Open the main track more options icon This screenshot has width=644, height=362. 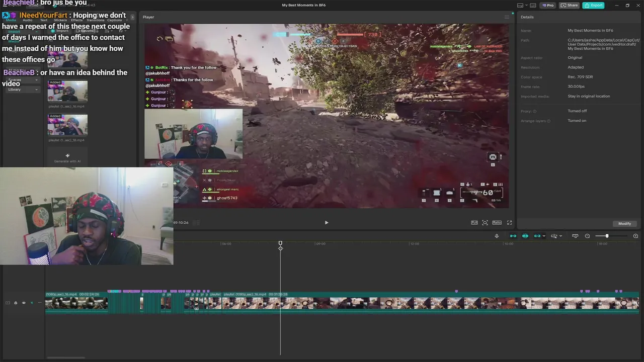point(40,303)
